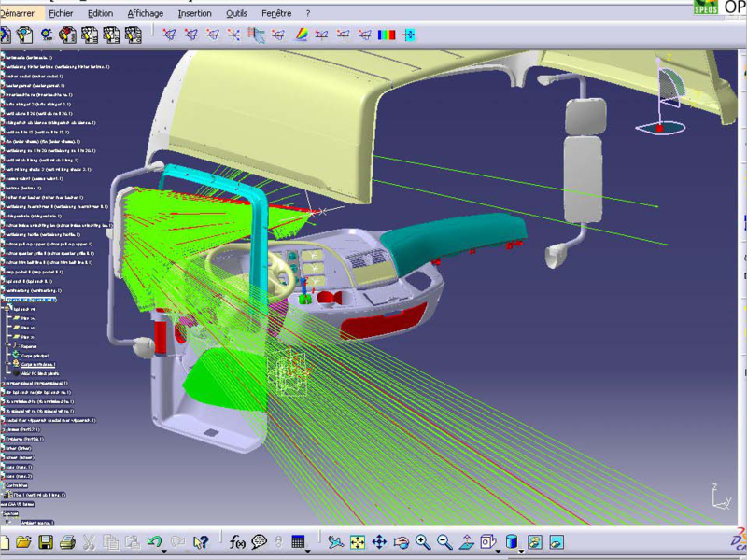This screenshot has width=747, height=560.
Task: Click the What's This help cursor icon
Action: (x=200, y=541)
